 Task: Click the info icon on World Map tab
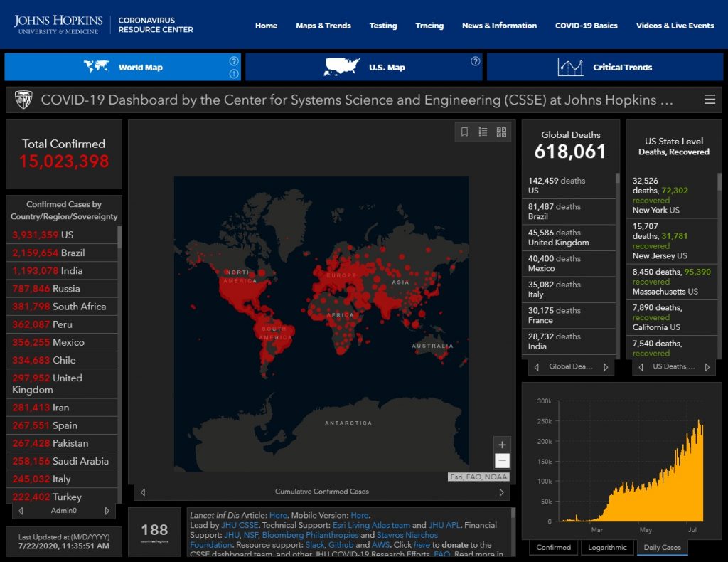point(234,74)
